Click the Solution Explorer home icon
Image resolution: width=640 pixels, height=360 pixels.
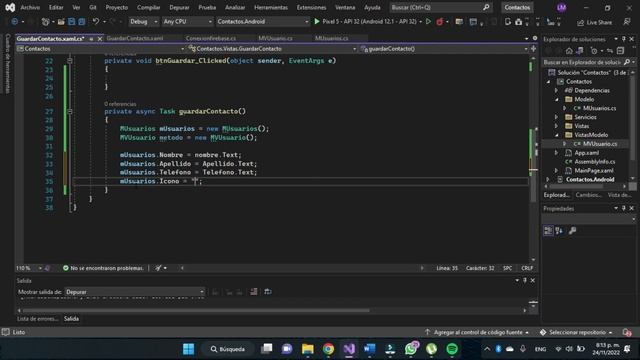[x=569, y=51]
